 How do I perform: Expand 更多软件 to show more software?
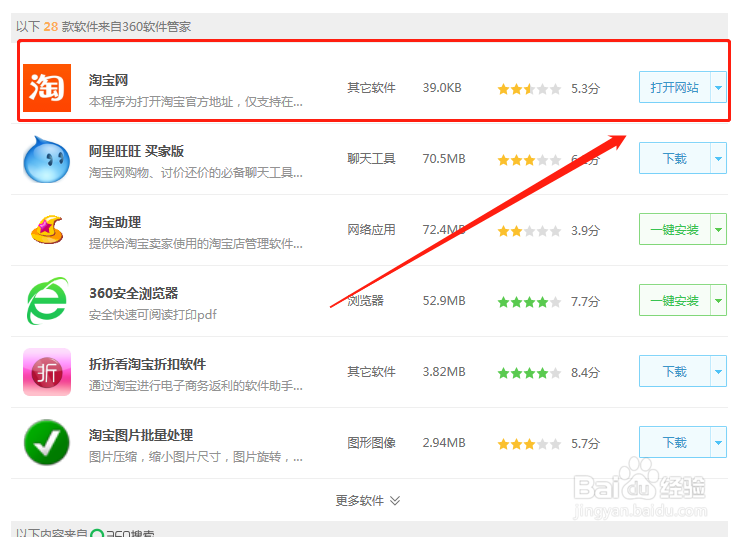coord(368,500)
